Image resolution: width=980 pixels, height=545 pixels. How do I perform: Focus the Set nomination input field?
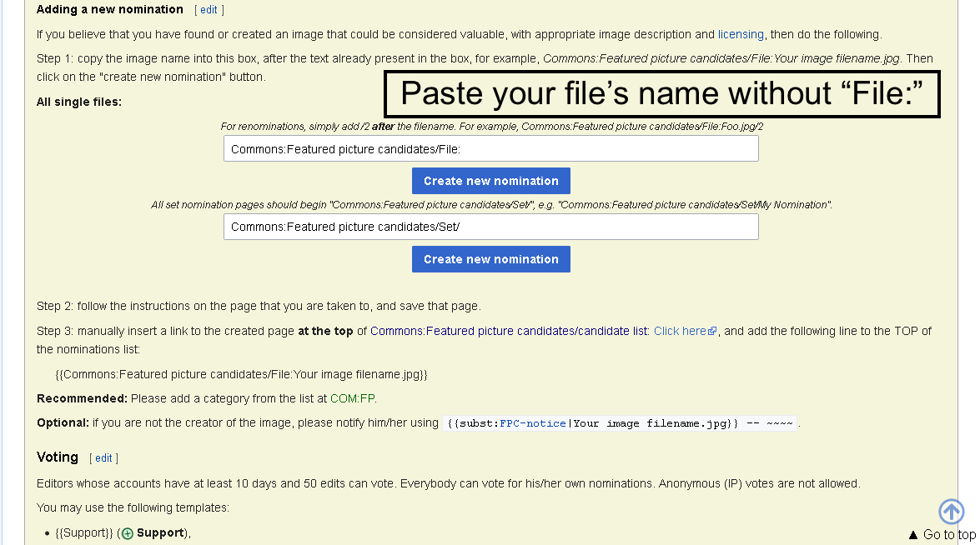490,227
